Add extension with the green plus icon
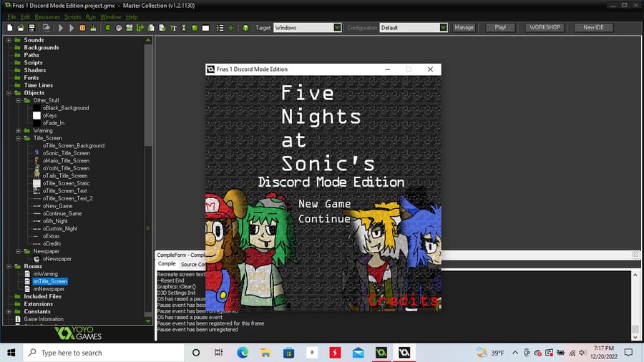Image resolution: width=644 pixels, height=362 pixels. point(231,28)
